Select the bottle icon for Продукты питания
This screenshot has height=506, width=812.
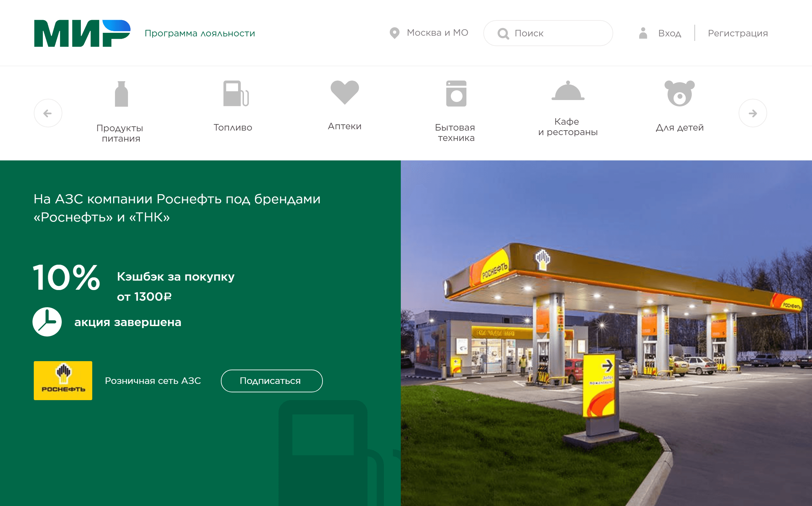[121, 94]
